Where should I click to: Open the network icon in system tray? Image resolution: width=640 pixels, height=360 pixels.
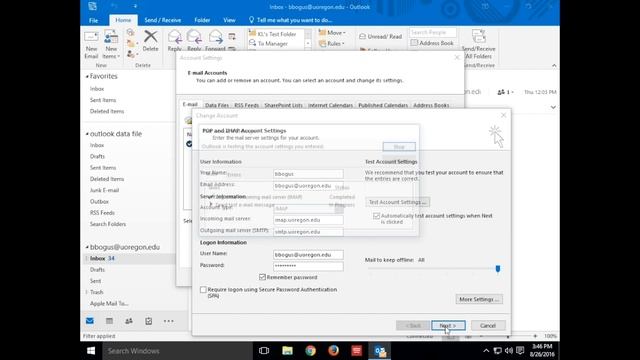click(498, 351)
